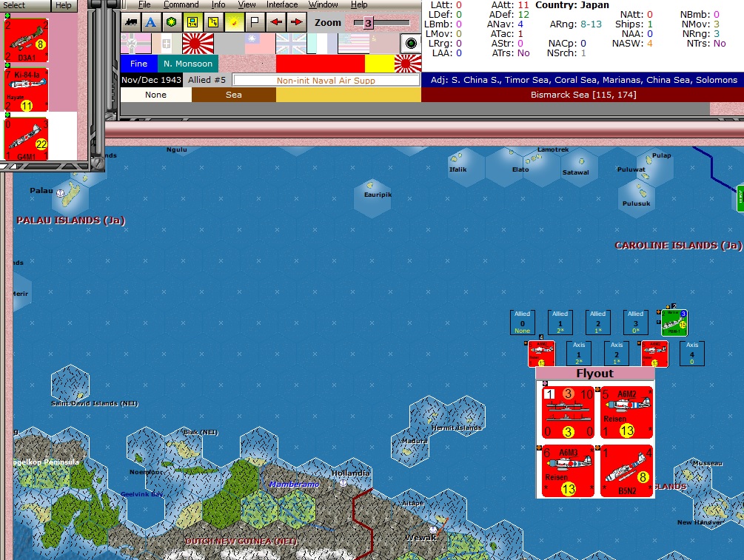Viewport: 744px width, 560px height.
Task: Click the blue letter A toolbar icon
Action: [151, 22]
